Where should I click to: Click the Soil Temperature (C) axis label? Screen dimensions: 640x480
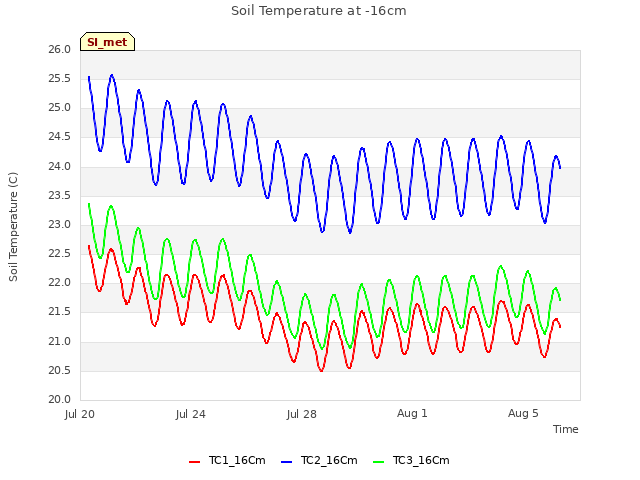pyautogui.click(x=13, y=227)
